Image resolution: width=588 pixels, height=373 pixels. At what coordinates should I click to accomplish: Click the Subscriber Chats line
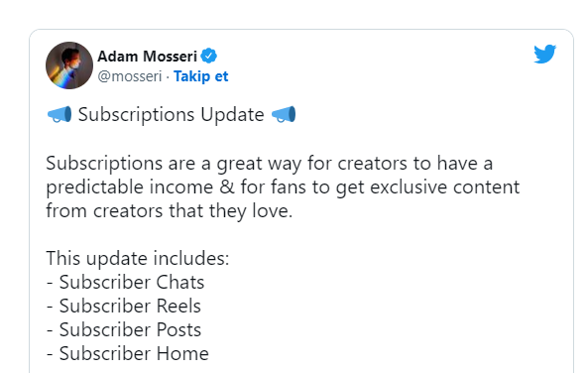(125, 282)
